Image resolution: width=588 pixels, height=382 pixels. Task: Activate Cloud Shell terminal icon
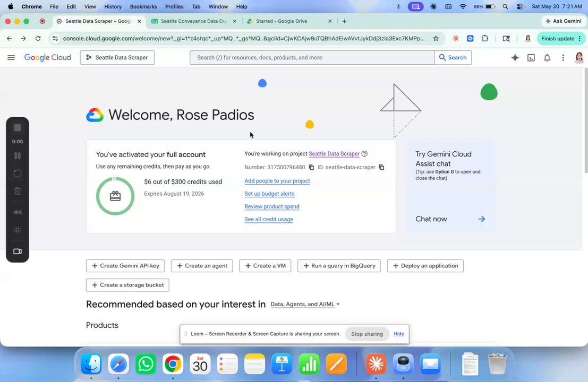click(531, 58)
